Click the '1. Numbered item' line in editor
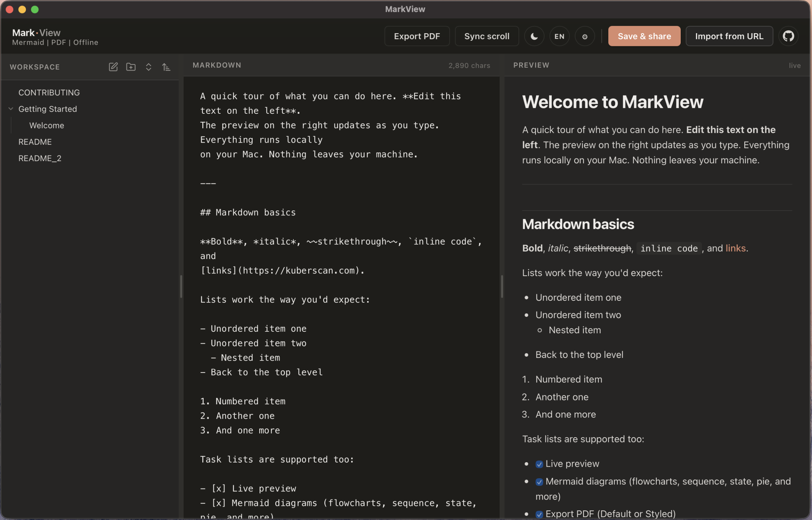812x520 pixels. click(242, 401)
